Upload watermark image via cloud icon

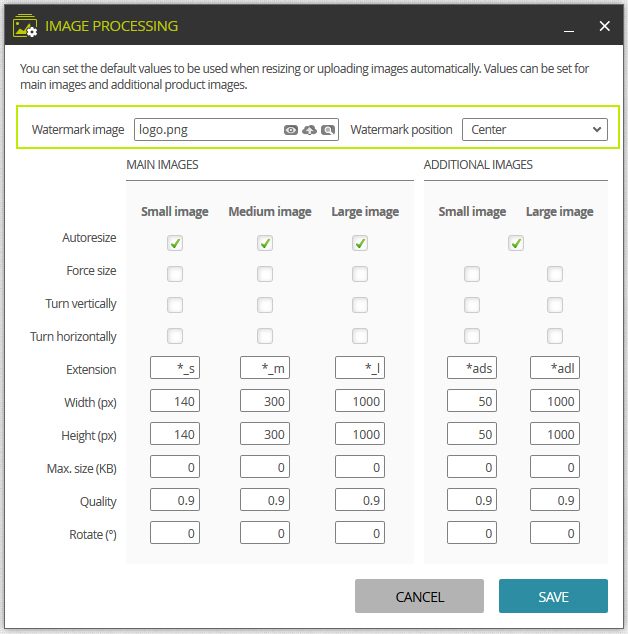[309, 130]
